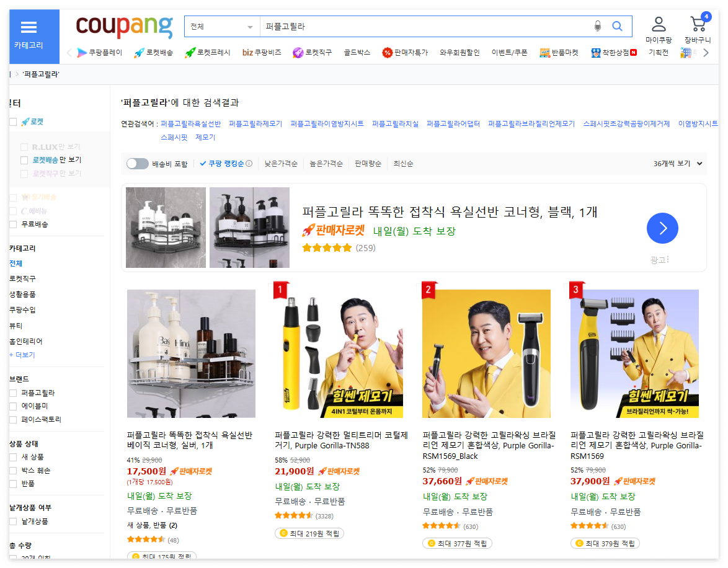728x568 pixels.
Task: Check the 에이블미 brand checkbox
Action: 13,406
